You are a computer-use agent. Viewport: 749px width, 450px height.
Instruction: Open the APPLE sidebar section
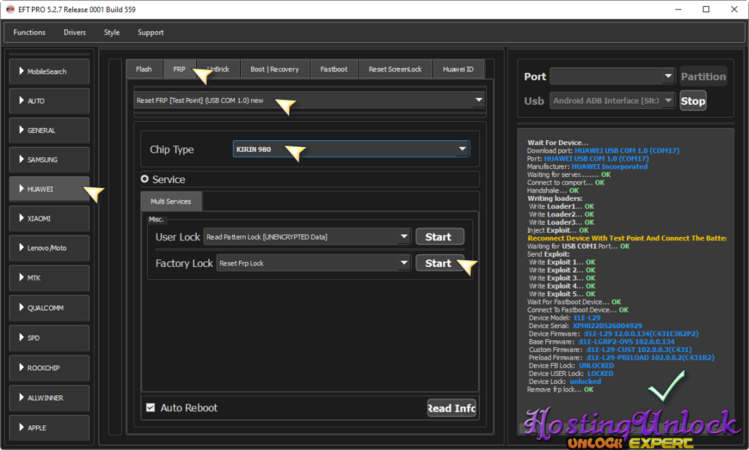(x=50, y=427)
